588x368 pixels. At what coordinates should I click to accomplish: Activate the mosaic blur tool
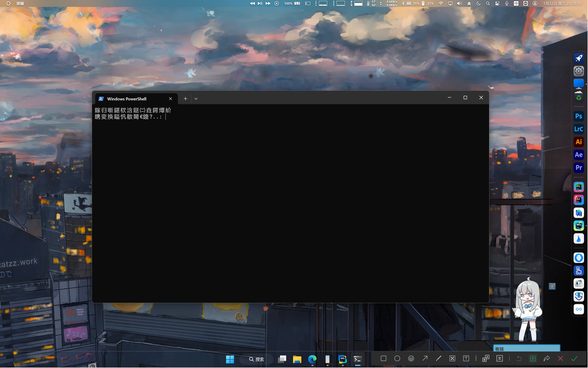[x=452, y=359]
